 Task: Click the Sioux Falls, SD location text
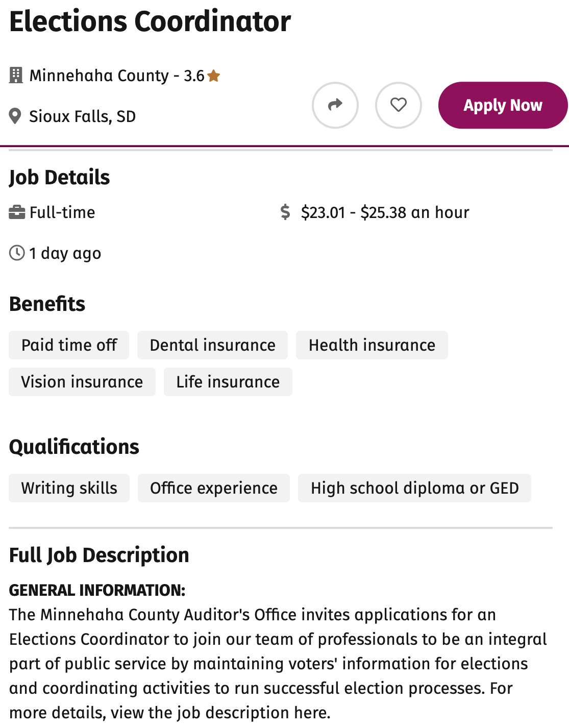[82, 116]
